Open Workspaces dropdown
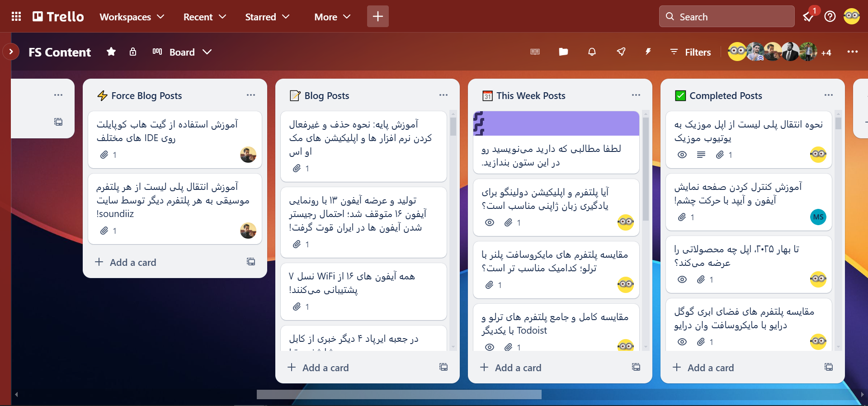Screen dimensions: 868x406 (x=132, y=17)
